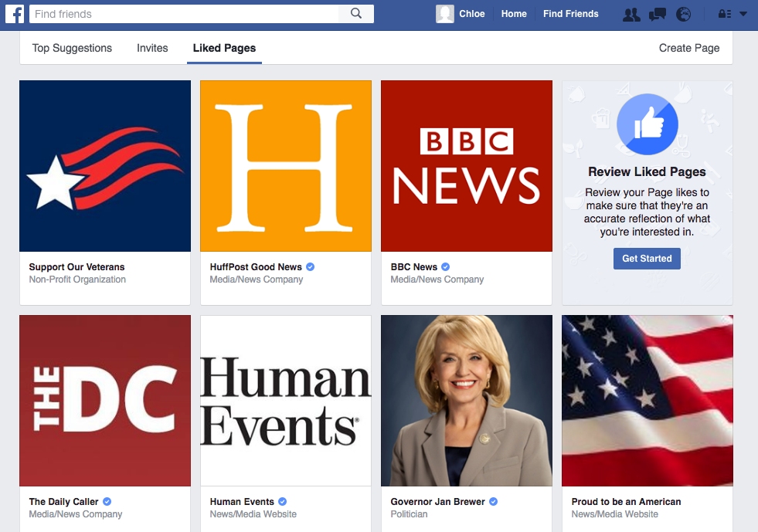758x532 pixels.
Task: Click the BBC News page name
Action: point(414,266)
